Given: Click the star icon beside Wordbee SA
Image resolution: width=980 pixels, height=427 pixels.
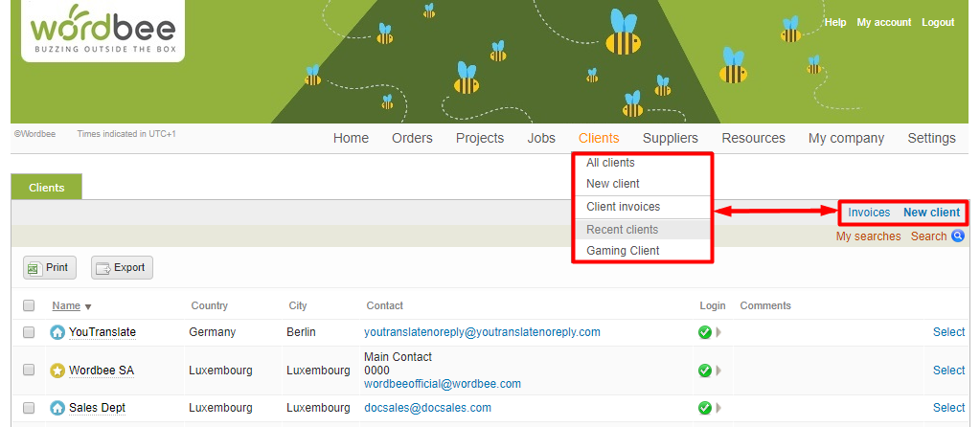Looking at the screenshot, I should coord(57,371).
